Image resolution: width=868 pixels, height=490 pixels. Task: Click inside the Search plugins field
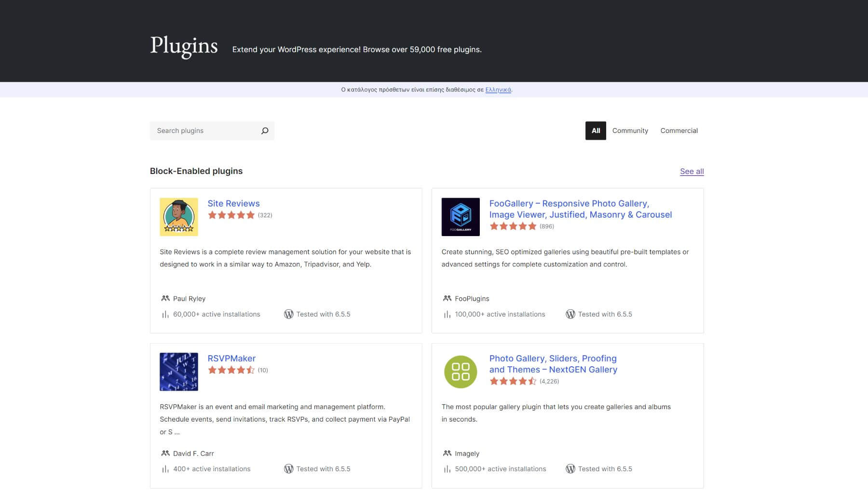tap(203, 131)
